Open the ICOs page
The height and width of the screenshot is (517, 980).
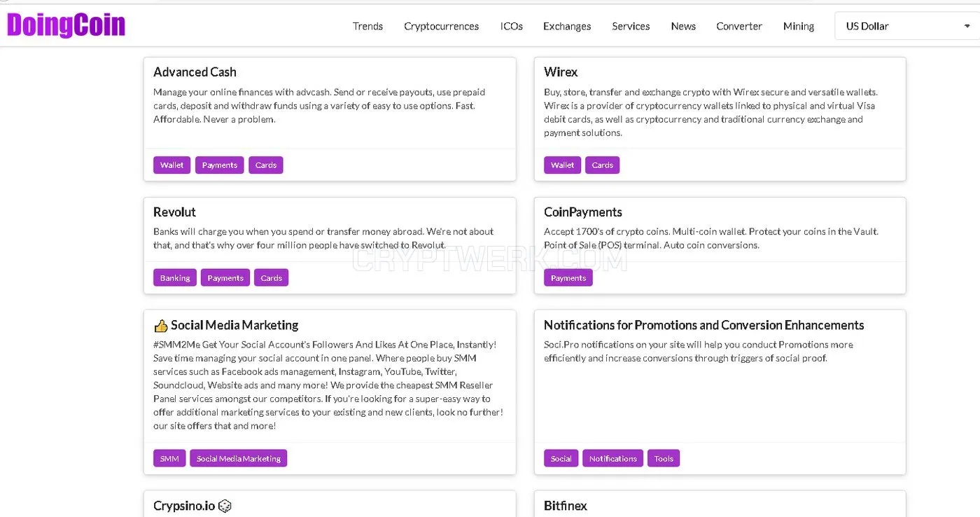coord(511,26)
